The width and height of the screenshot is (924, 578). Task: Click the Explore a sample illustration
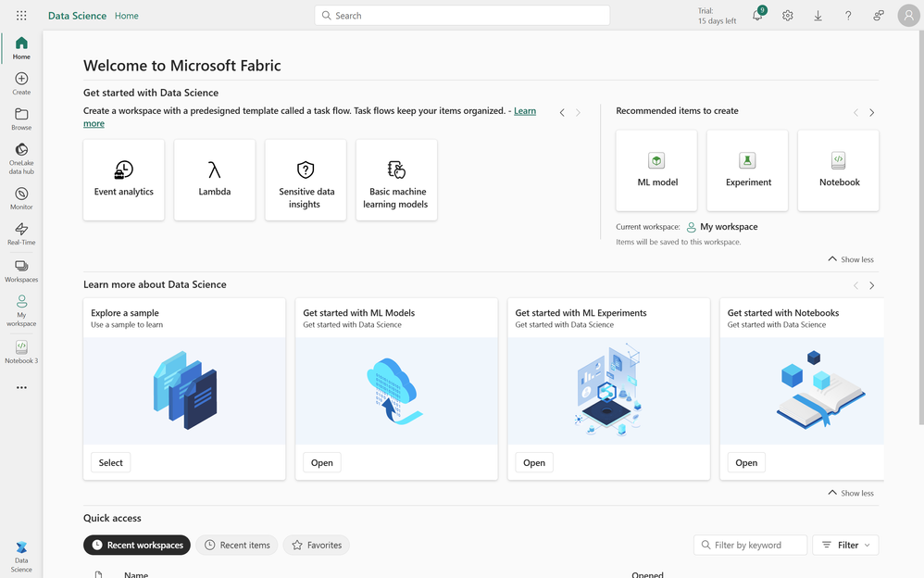pyautogui.click(x=184, y=391)
